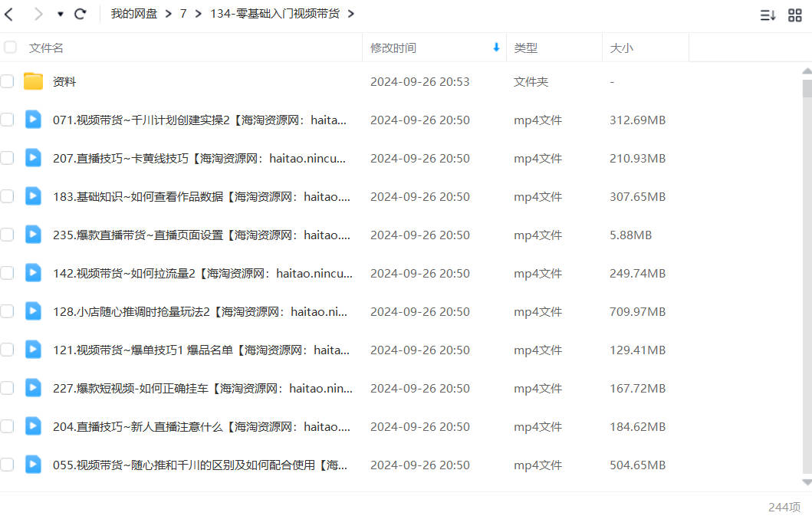812x516 pixels.
Task: Select file 204.直播技巧~新人直播注意什么
Action: pyautogui.click(x=202, y=427)
